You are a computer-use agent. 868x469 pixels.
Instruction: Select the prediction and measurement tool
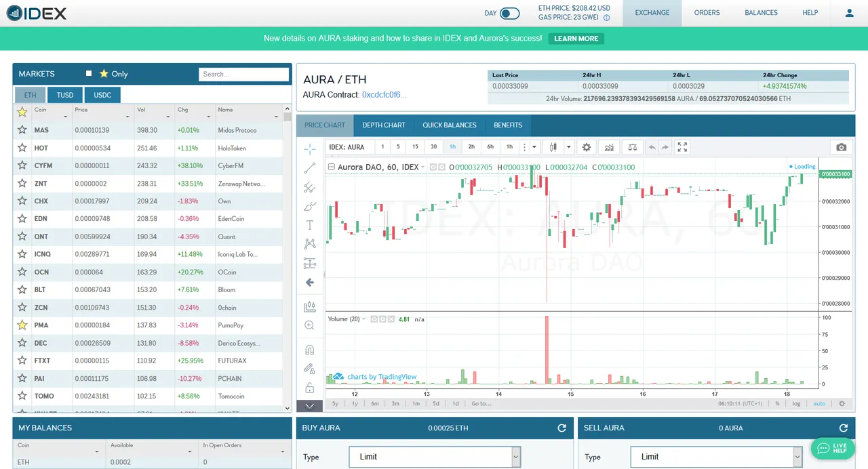tap(310, 263)
